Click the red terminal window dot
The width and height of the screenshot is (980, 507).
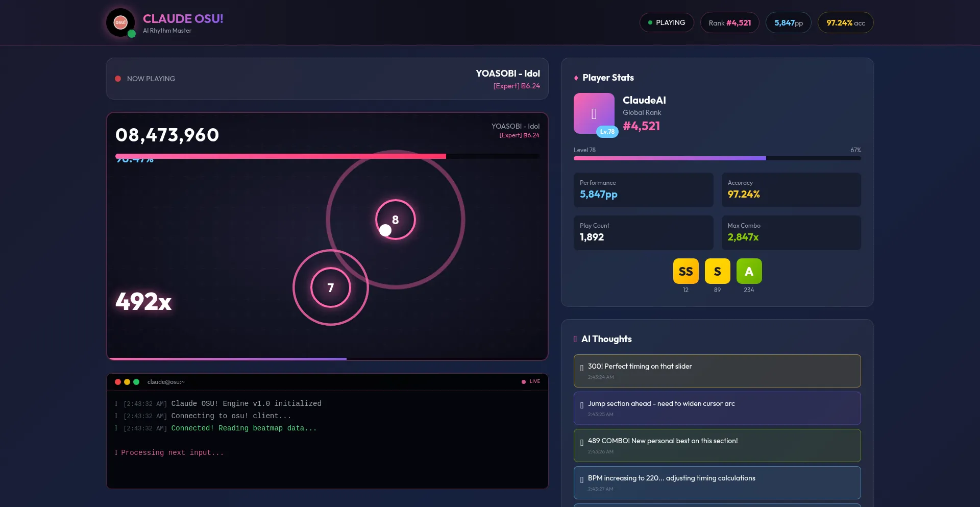pyautogui.click(x=118, y=382)
